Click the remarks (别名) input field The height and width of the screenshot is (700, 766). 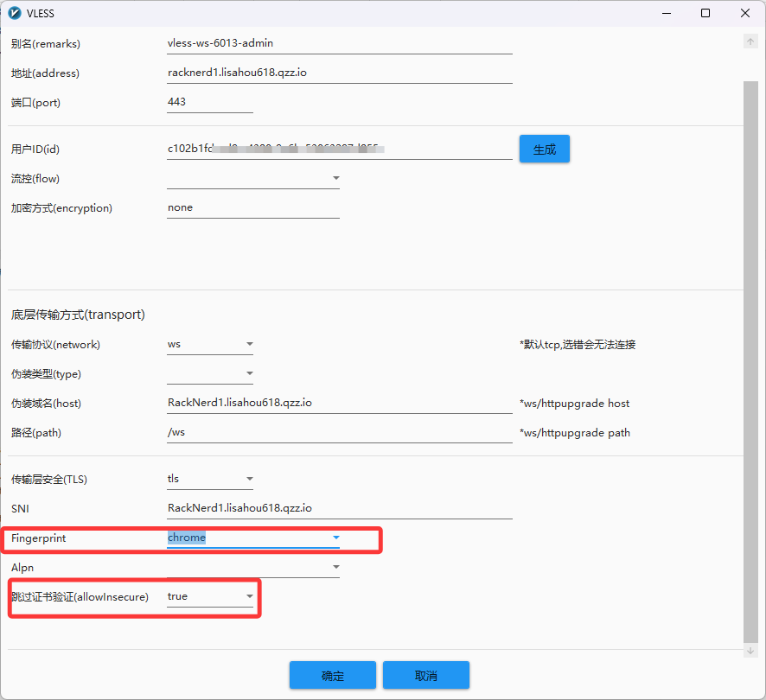[339, 43]
